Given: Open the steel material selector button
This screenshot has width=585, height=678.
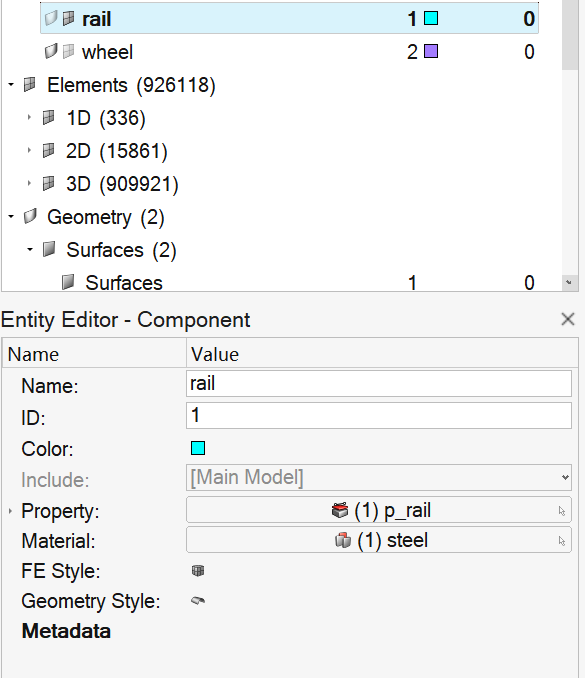Looking at the screenshot, I should [x=379, y=540].
